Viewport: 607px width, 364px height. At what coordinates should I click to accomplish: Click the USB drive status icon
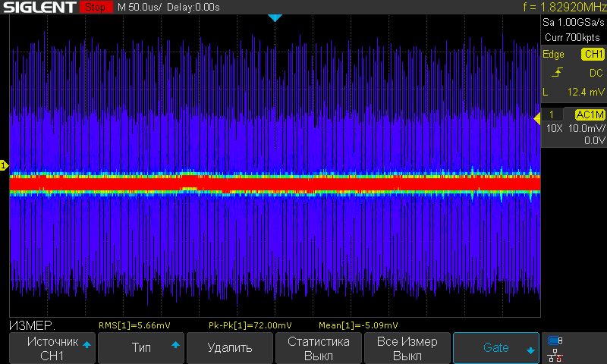[x=555, y=340]
